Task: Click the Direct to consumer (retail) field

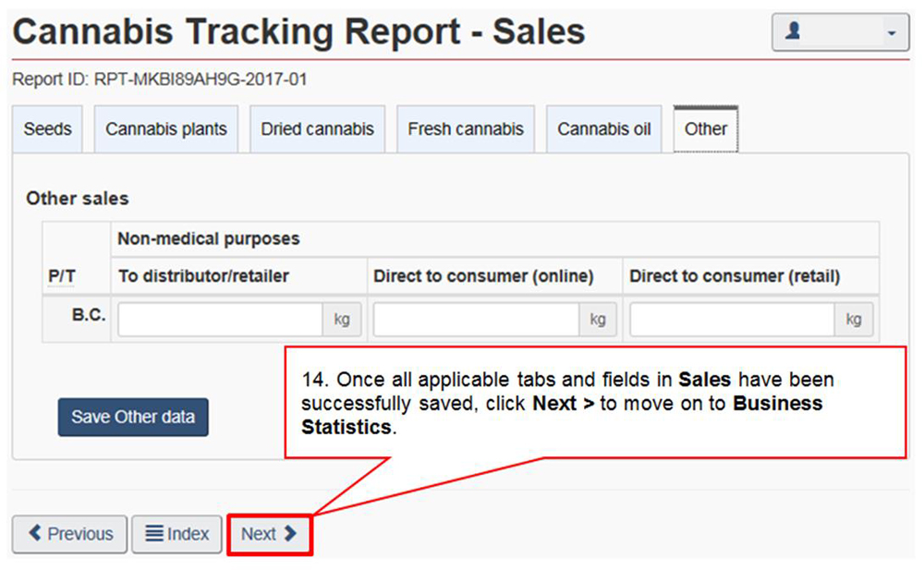Action: click(732, 320)
